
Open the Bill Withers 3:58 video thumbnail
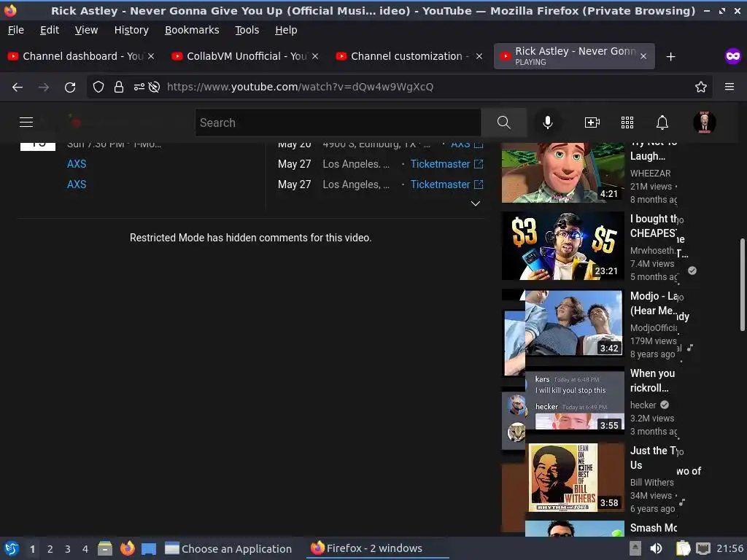[562, 477]
